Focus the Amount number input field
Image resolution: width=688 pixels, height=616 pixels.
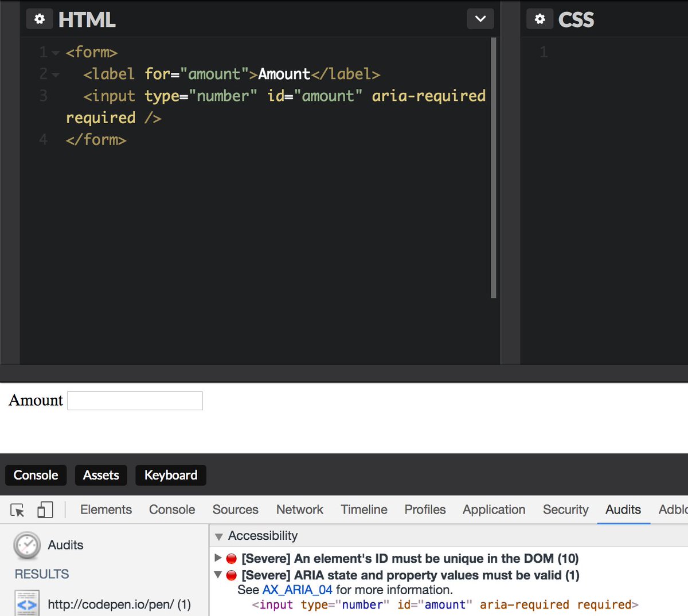click(135, 401)
